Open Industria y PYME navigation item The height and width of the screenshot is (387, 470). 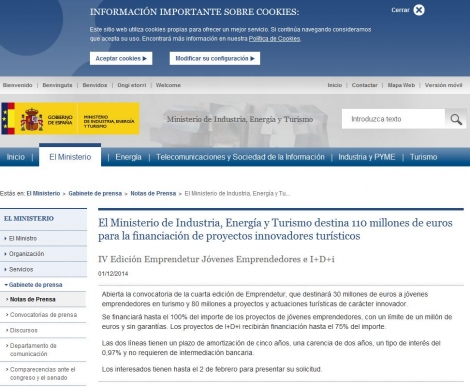[367, 157]
